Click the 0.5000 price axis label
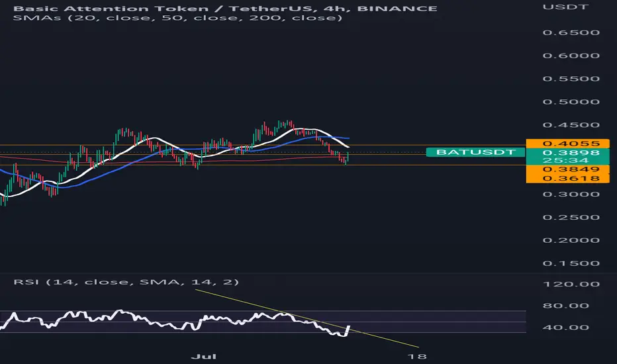617x364 pixels. pos(571,102)
